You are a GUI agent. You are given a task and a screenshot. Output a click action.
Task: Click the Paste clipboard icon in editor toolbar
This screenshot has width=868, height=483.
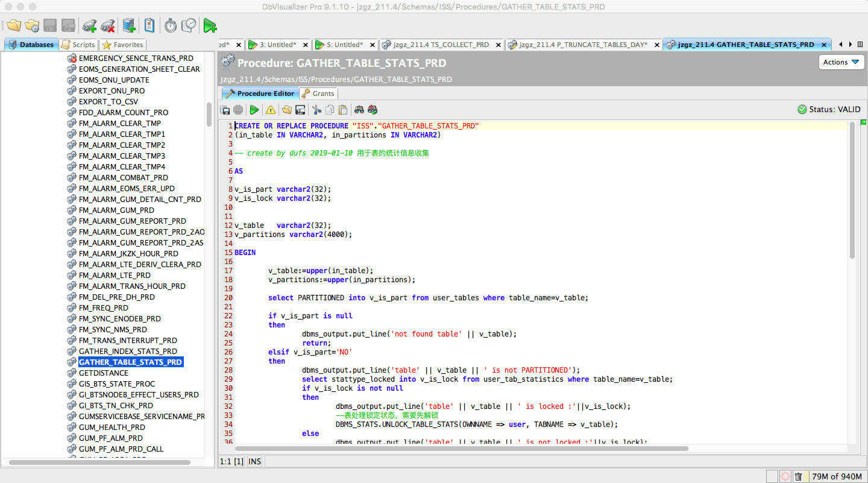343,110
